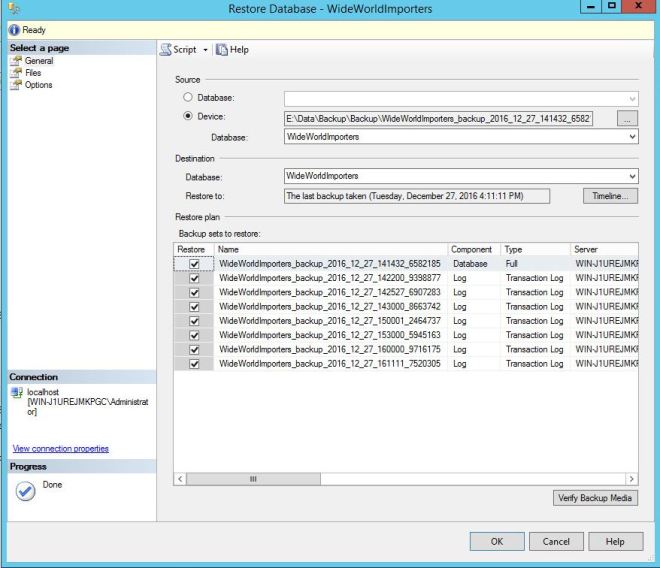
Task: Click Transaction Log type for backup 143000_8663742
Action: [x=535, y=307]
